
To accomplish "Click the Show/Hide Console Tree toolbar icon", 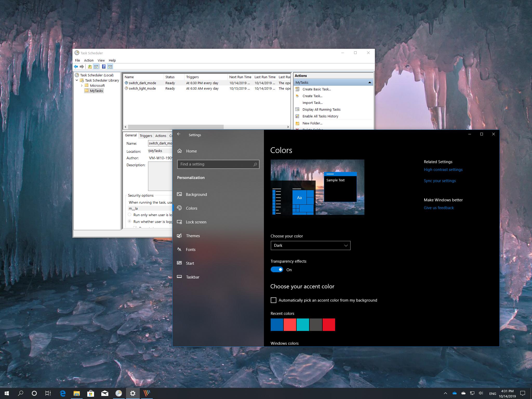I will point(96,67).
